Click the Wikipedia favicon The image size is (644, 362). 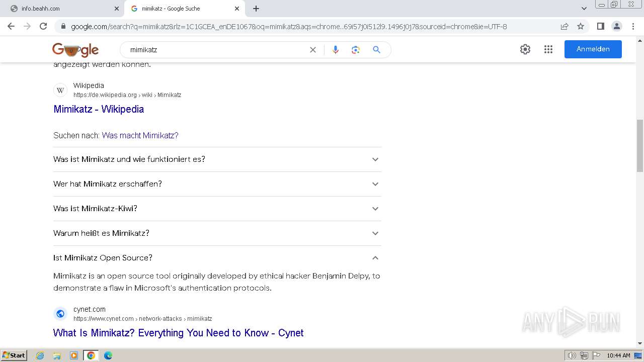[x=60, y=90]
